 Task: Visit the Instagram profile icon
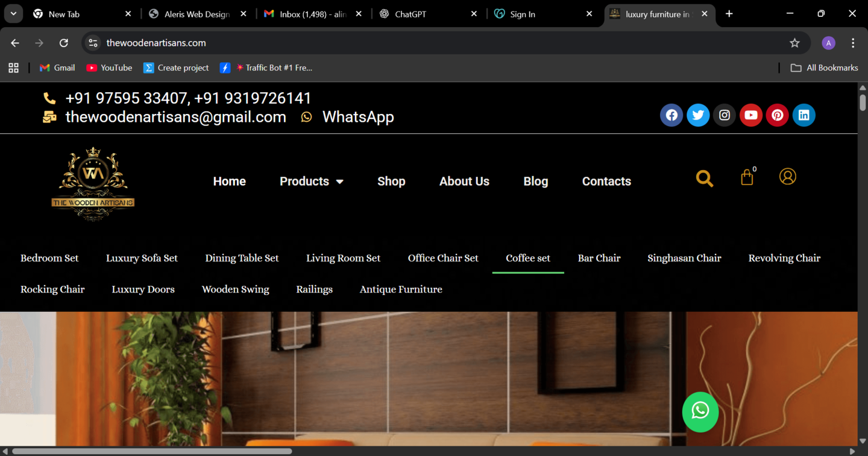(724, 115)
